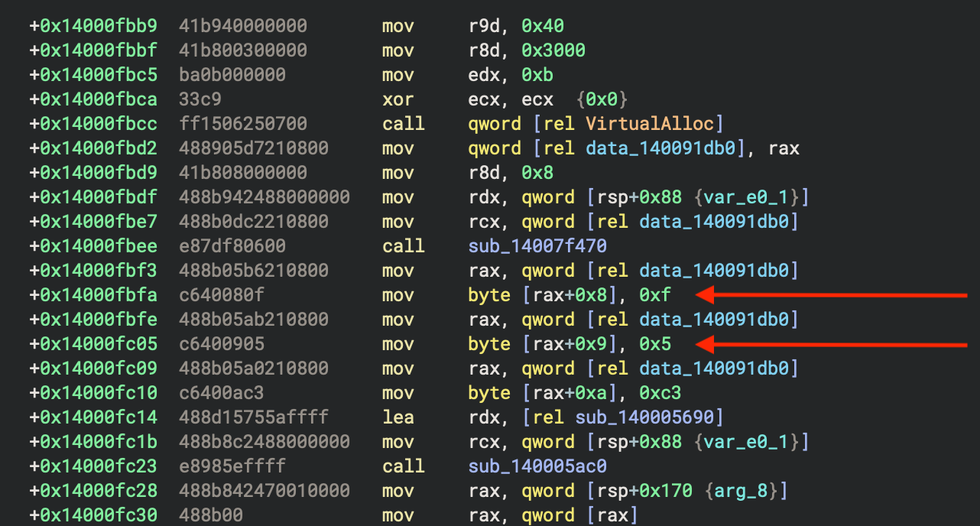This screenshot has height=526, width=980.
Task: Click the opcode bytes 488b8c2488000000
Action: click(264, 442)
